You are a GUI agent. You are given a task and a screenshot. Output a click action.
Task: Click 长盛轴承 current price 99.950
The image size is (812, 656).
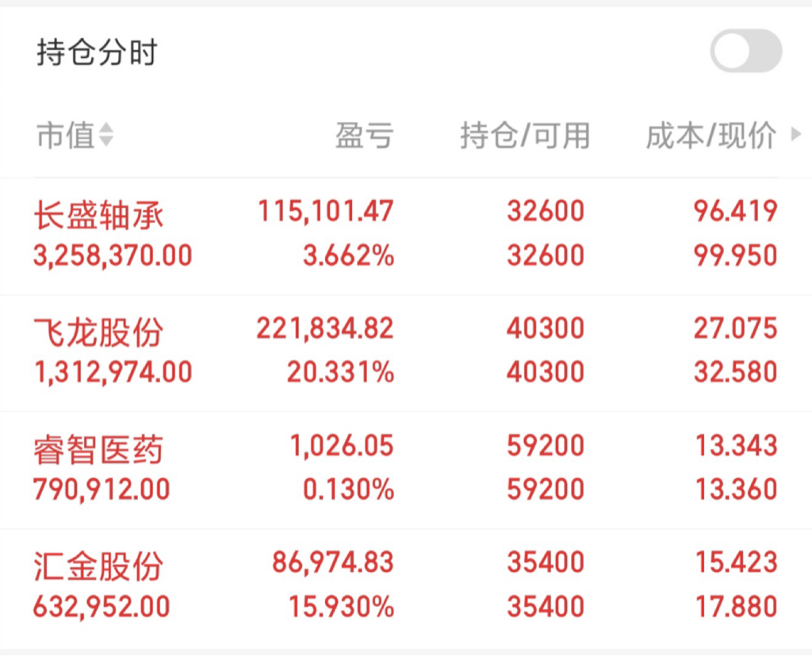[x=736, y=255]
